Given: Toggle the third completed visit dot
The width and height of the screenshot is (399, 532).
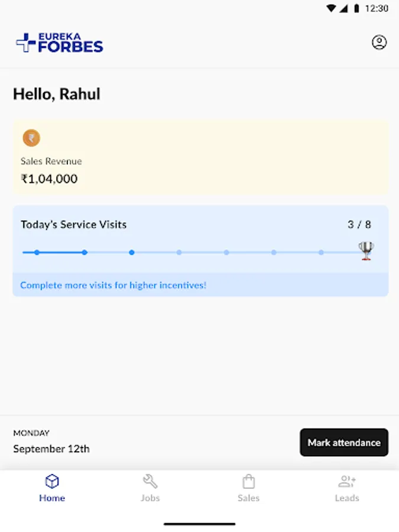Looking at the screenshot, I should pos(132,252).
